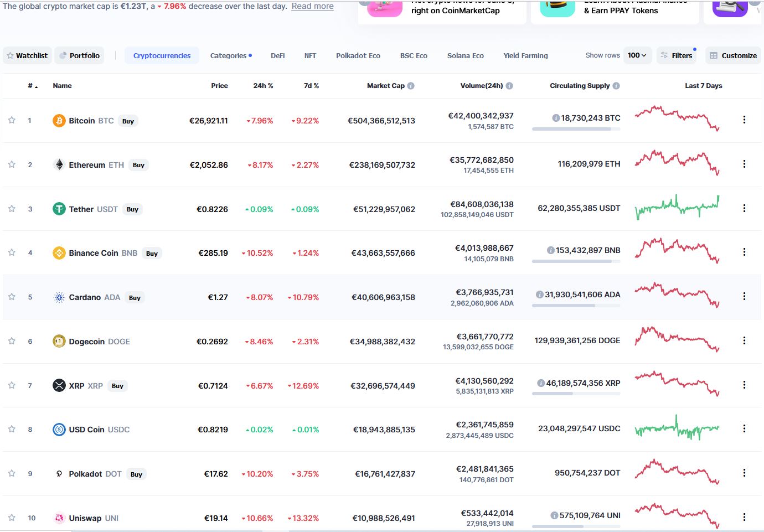
Task: Follow the Read more link
Action: click(x=312, y=6)
